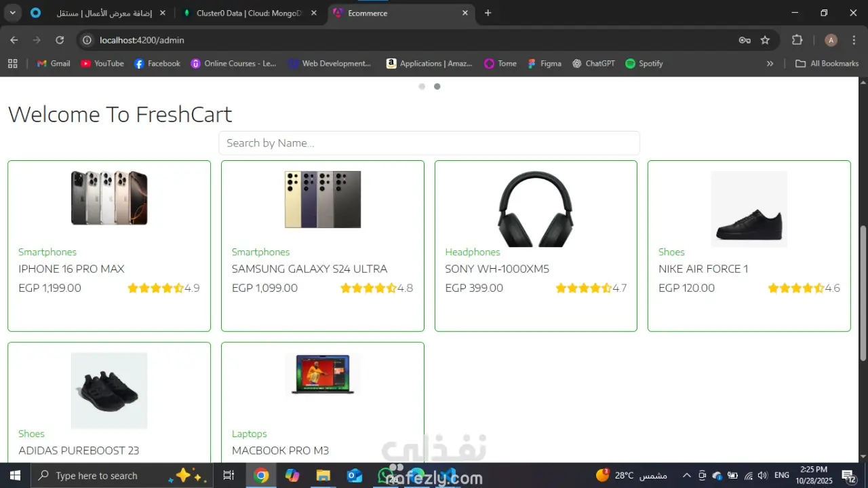868x488 pixels.
Task: Open the Tome bookmark
Action: coord(500,63)
